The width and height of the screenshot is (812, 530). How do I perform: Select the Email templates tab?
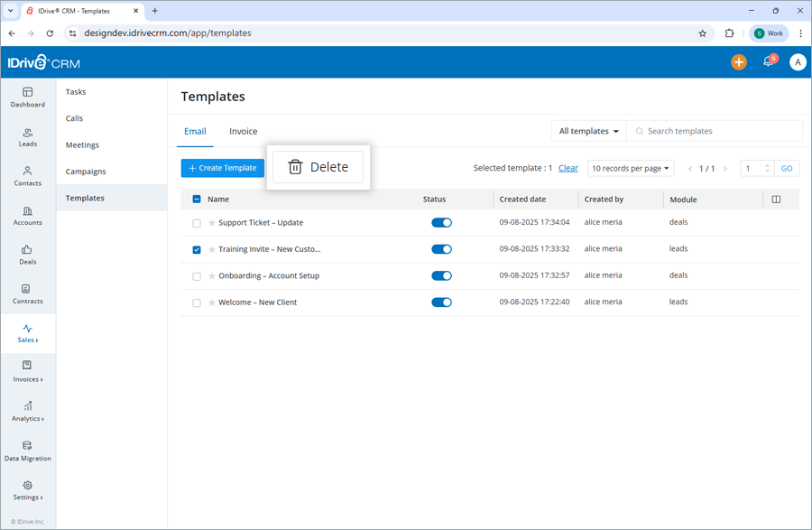195,130
